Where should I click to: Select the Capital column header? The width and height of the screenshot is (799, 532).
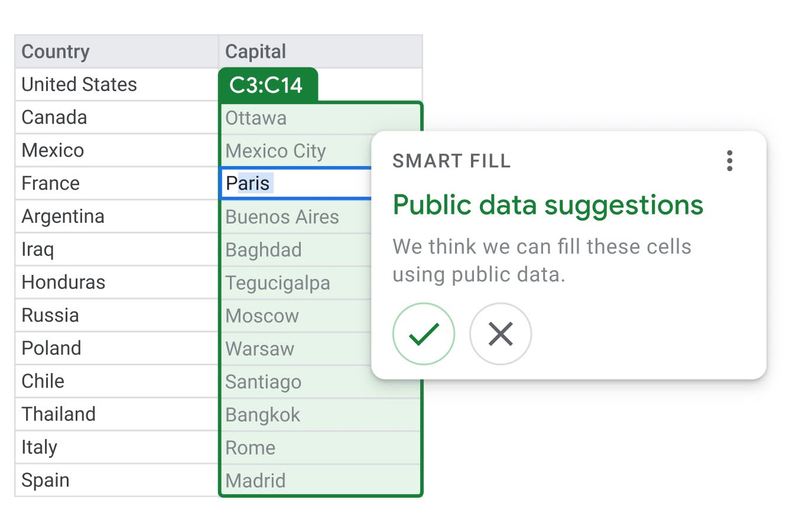pos(255,51)
